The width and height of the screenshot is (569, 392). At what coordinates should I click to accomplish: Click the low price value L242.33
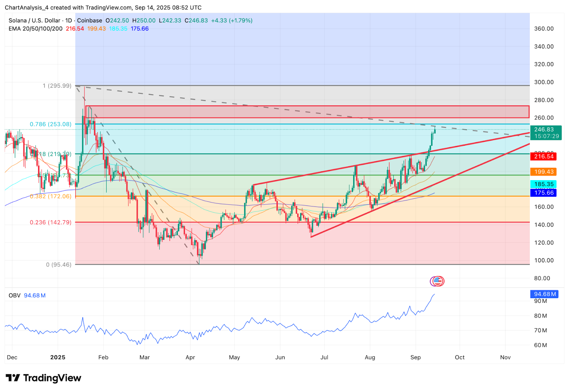click(x=170, y=21)
